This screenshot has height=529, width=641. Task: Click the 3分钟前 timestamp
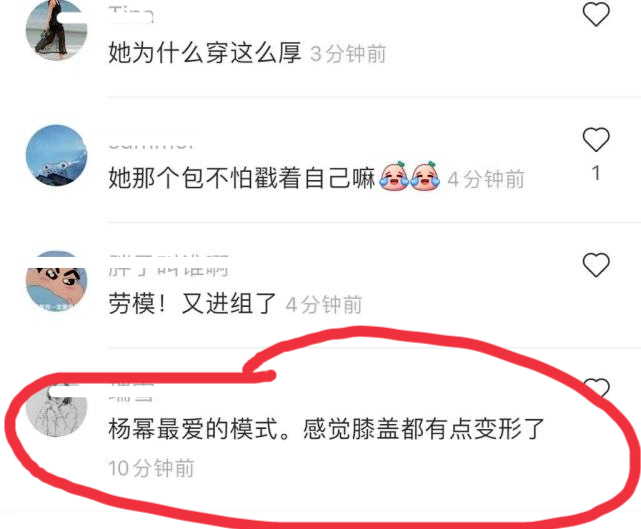tap(348, 54)
